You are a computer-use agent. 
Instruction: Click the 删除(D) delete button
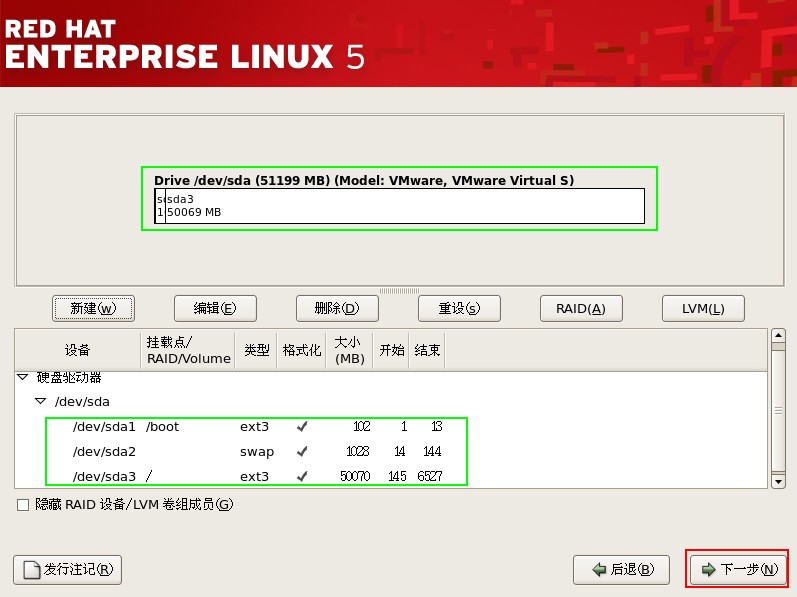tap(337, 308)
